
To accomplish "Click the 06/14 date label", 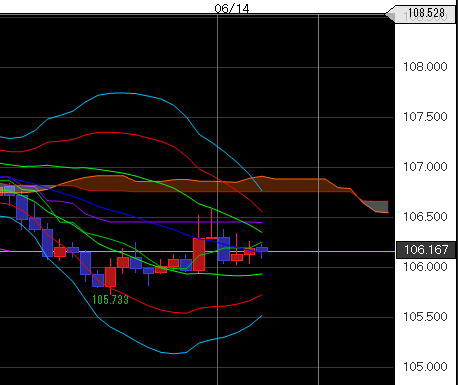I will (x=232, y=8).
